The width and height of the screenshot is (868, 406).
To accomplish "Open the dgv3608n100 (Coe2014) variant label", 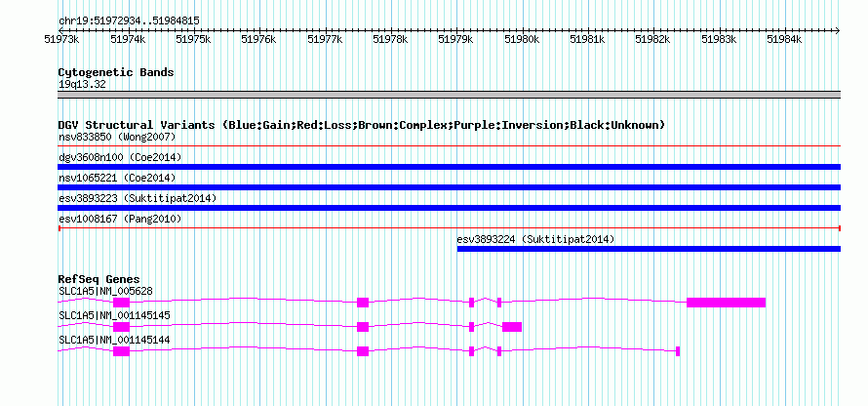I will coord(120,157).
